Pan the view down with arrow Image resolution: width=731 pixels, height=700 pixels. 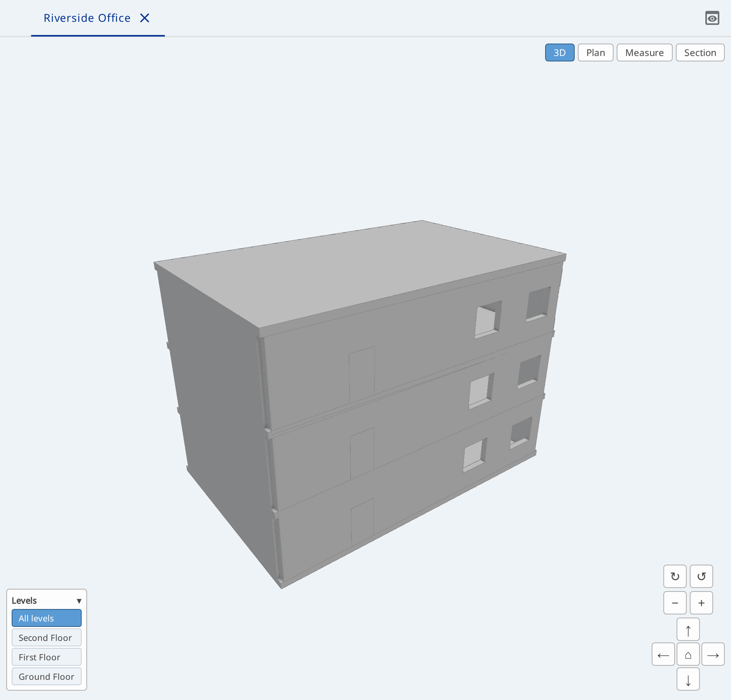click(x=688, y=679)
